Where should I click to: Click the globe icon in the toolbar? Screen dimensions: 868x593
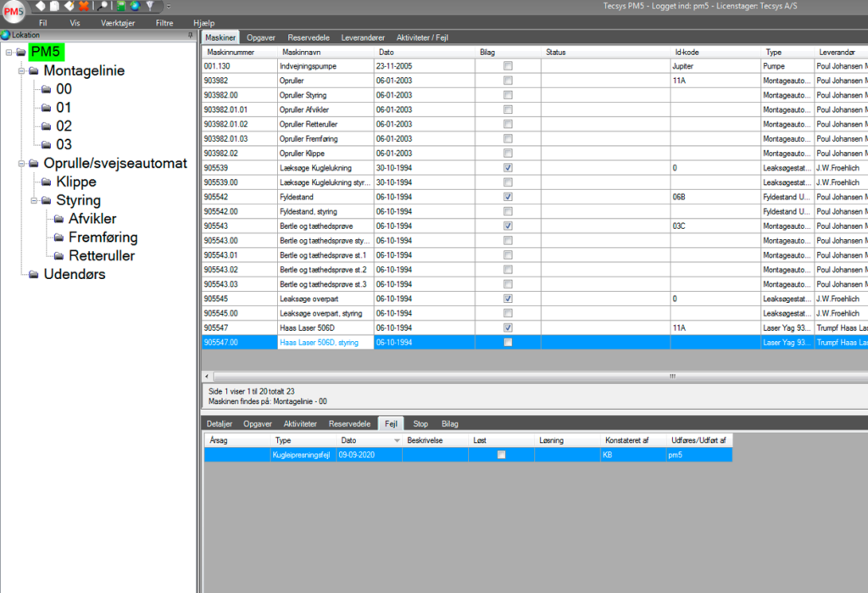coord(136,7)
